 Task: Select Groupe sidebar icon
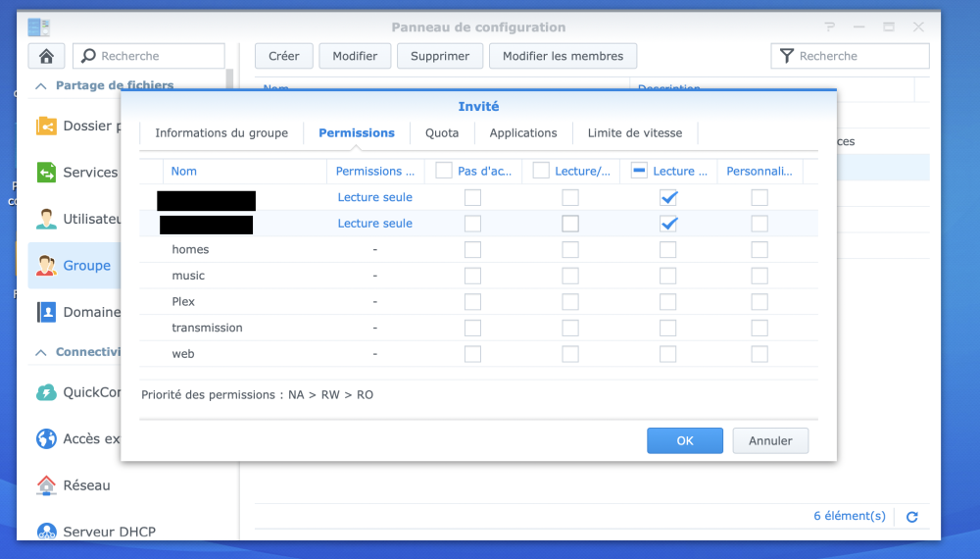[x=46, y=265]
